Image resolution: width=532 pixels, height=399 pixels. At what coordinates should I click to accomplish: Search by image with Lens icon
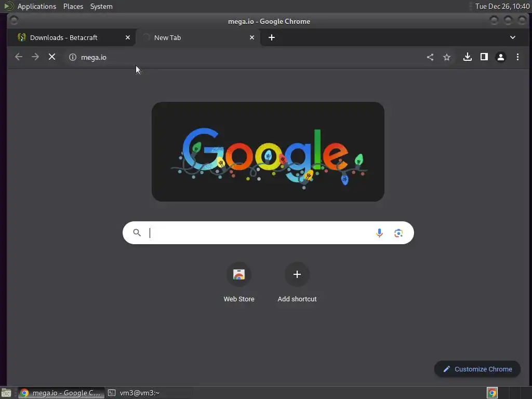[398, 233]
